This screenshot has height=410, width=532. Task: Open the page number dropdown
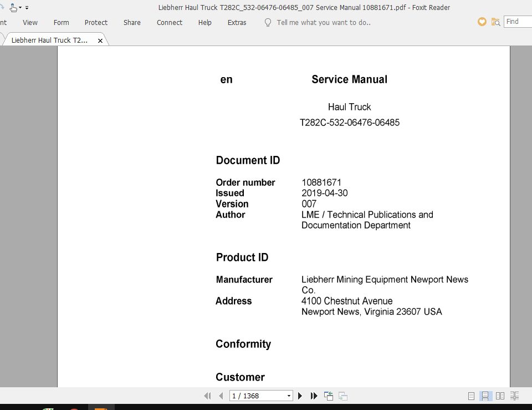click(289, 396)
